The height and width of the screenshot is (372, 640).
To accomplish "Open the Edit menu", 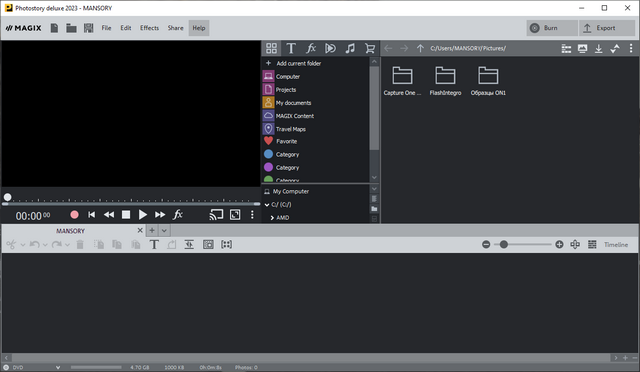I will 126,28.
